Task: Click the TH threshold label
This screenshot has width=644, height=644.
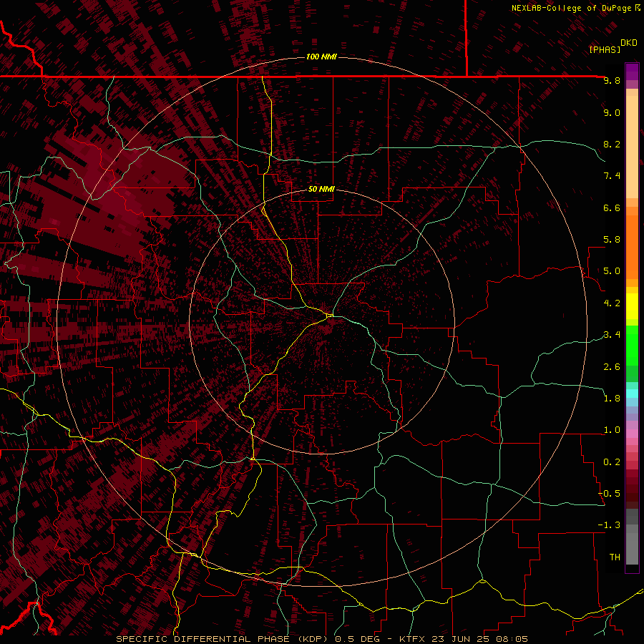Action: 615,557
